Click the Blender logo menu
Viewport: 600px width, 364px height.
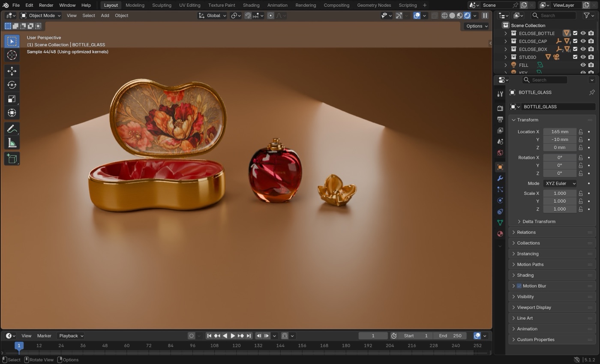point(5,5)
